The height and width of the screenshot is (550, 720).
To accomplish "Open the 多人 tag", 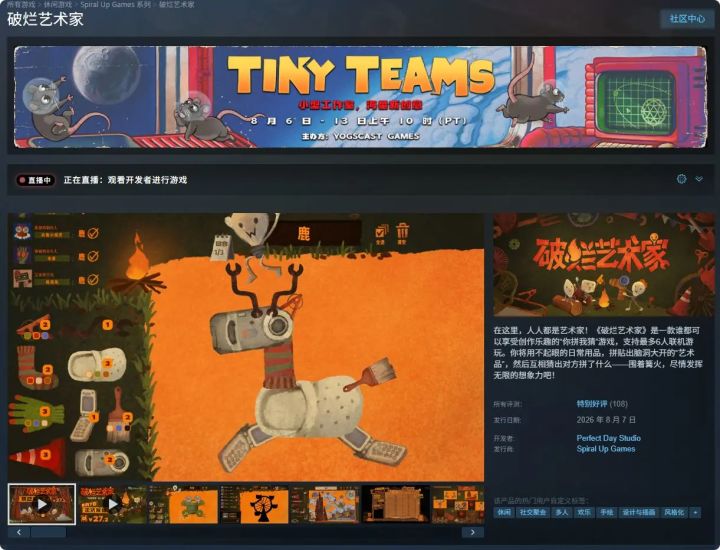I will click(x=561, y=512).
